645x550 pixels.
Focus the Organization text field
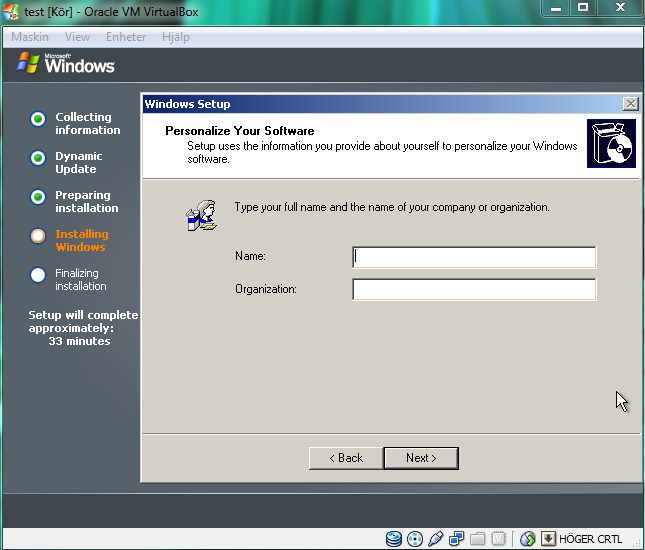coord(474,289)
